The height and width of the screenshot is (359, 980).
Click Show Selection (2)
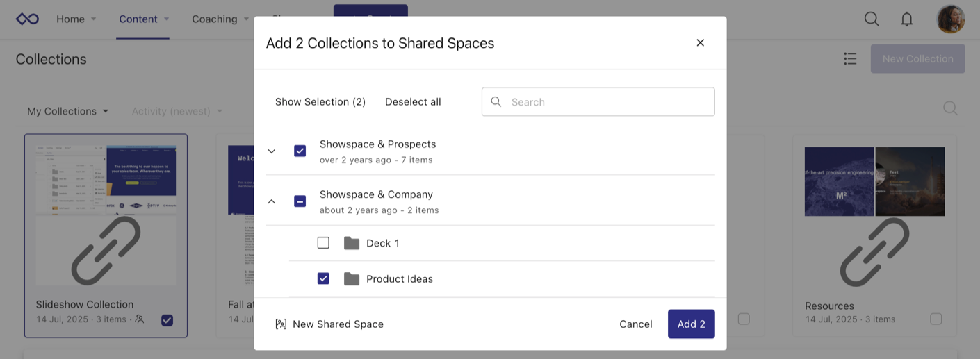[320, 102]
